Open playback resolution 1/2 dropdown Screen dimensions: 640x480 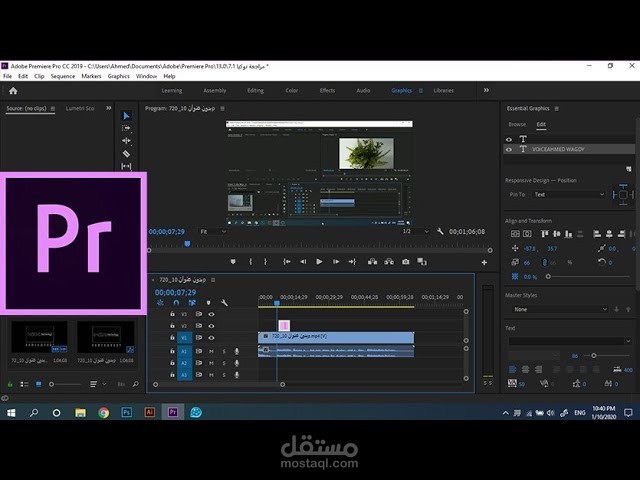pos(416,231)
